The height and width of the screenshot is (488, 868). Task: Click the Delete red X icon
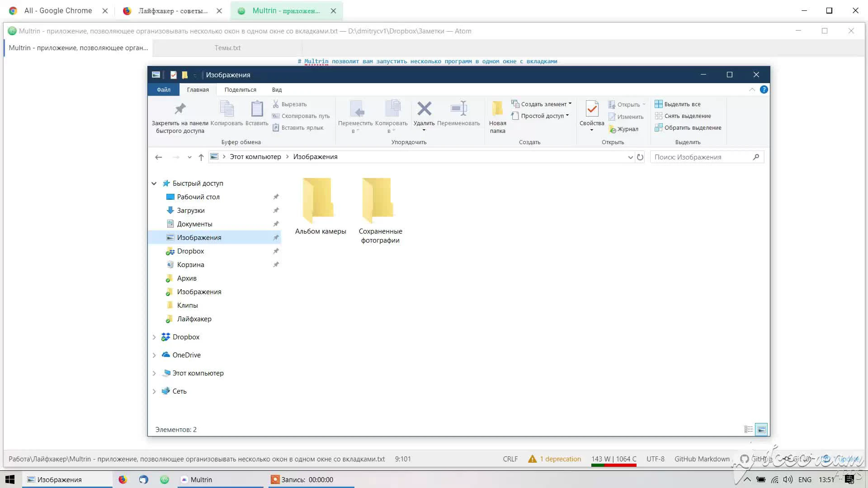tap(424, 108)
